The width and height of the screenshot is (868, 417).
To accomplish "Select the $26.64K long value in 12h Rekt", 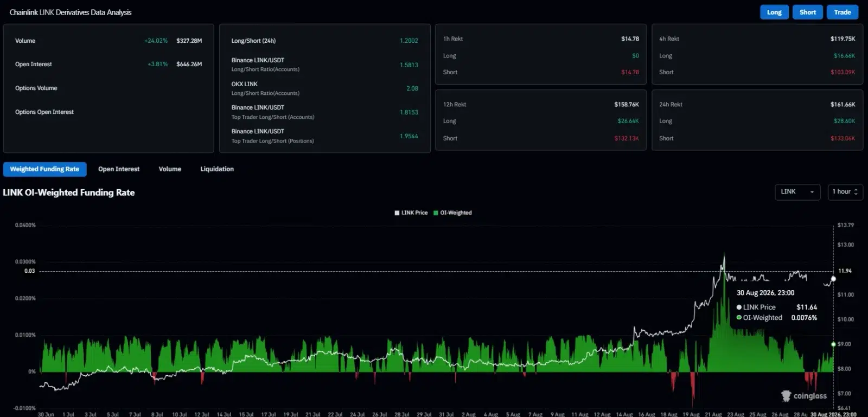I will tap(628, 121).
